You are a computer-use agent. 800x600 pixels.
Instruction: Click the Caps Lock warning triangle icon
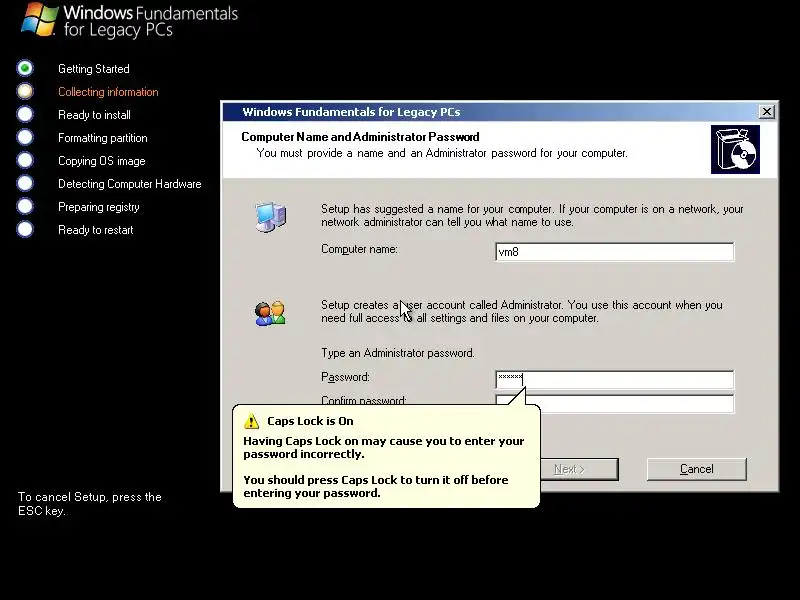tap(252, 421)
